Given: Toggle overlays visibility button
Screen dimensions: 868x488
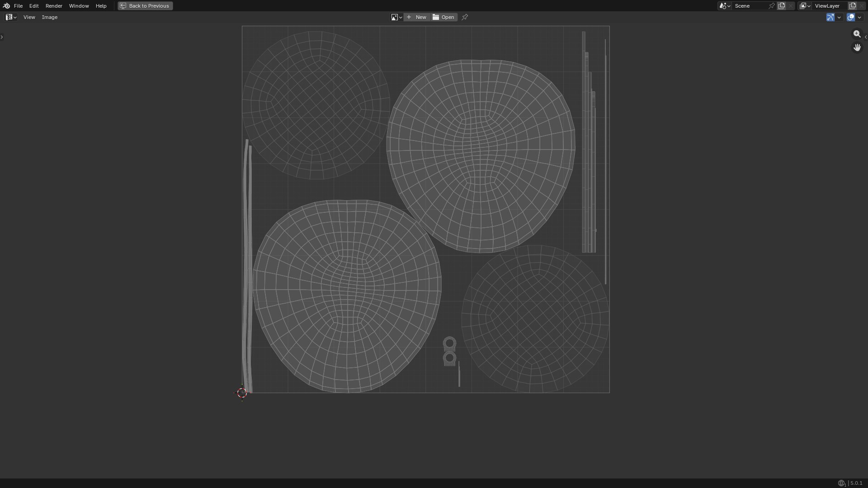Looking at the screenshot, I should [x=851, y=17].
